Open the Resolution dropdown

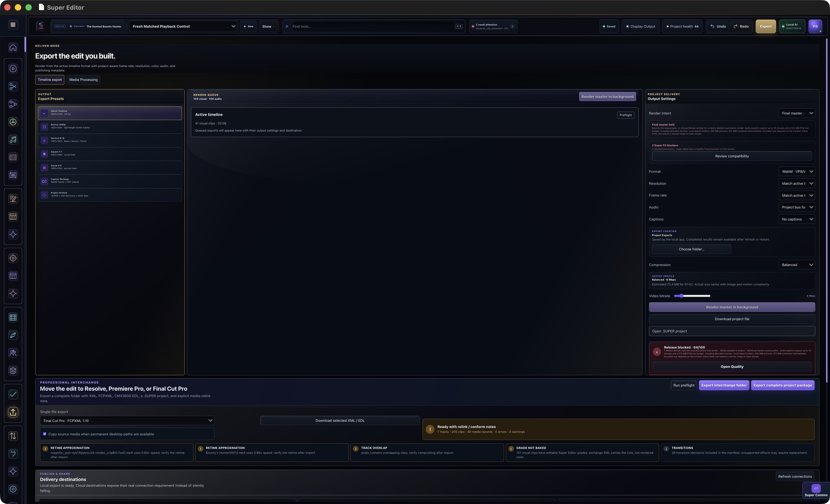click(x=797, y=183)
